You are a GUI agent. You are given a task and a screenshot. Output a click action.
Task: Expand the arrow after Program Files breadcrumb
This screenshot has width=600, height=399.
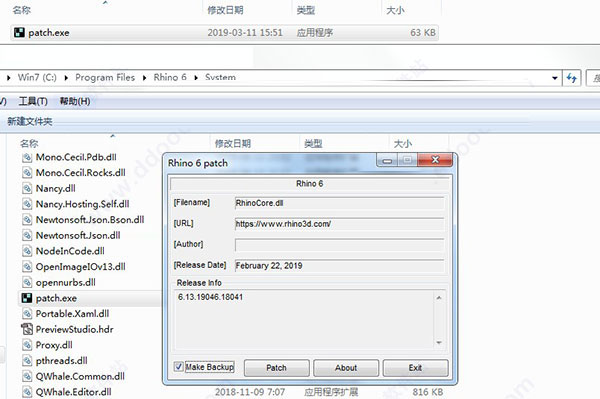click(145, 78)
